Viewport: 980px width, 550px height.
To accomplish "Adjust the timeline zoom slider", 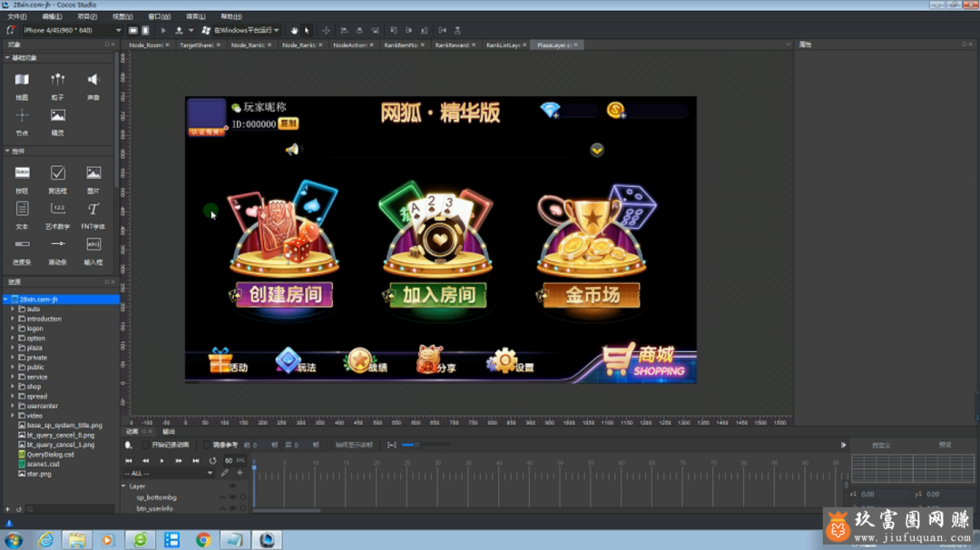I will (416, 445).
